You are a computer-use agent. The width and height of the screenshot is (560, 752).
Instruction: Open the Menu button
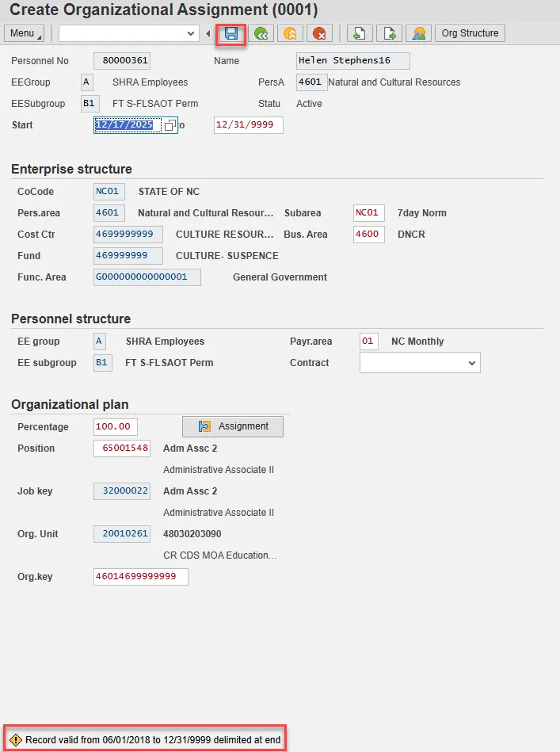[25, 33]
